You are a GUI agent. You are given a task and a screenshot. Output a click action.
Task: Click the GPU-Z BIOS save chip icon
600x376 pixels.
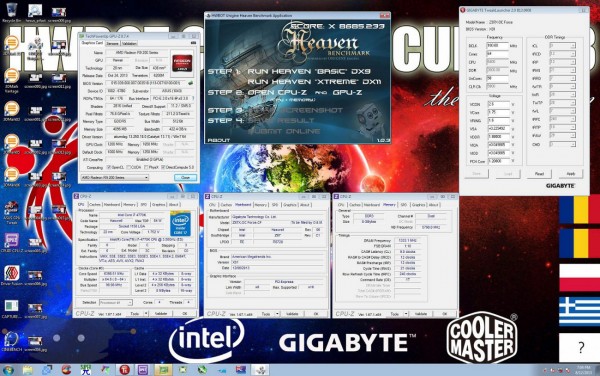pos(190,83)
